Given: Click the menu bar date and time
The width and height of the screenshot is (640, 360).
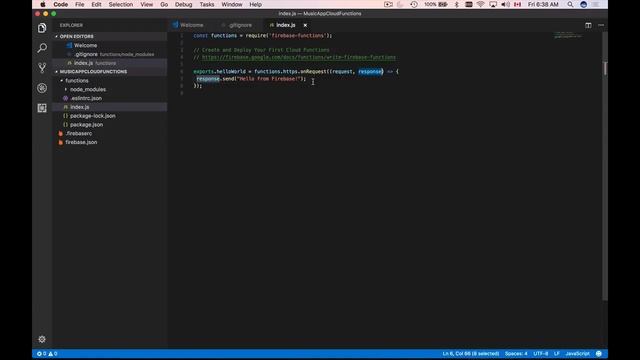Looking at the screenshot, I should (543, 4).
